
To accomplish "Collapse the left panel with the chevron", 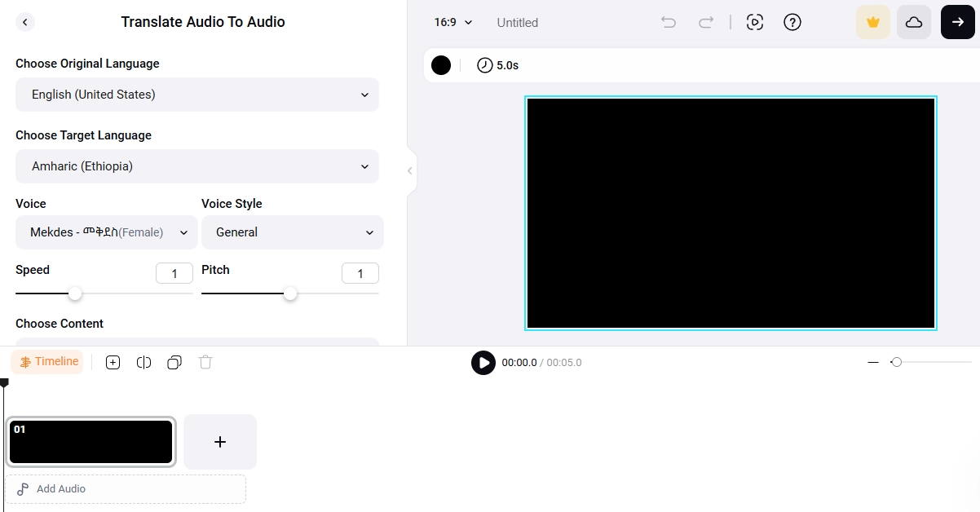I will tap(410, 171).
